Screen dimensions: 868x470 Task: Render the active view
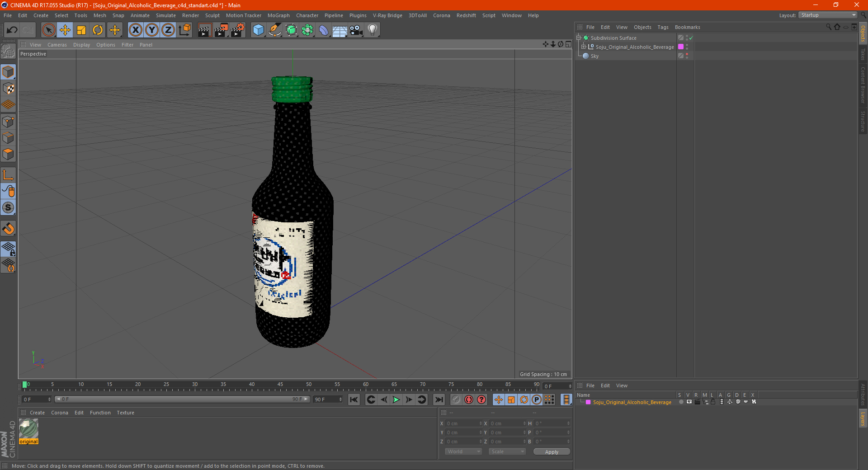pyautogui.click(x=204, y=30)
